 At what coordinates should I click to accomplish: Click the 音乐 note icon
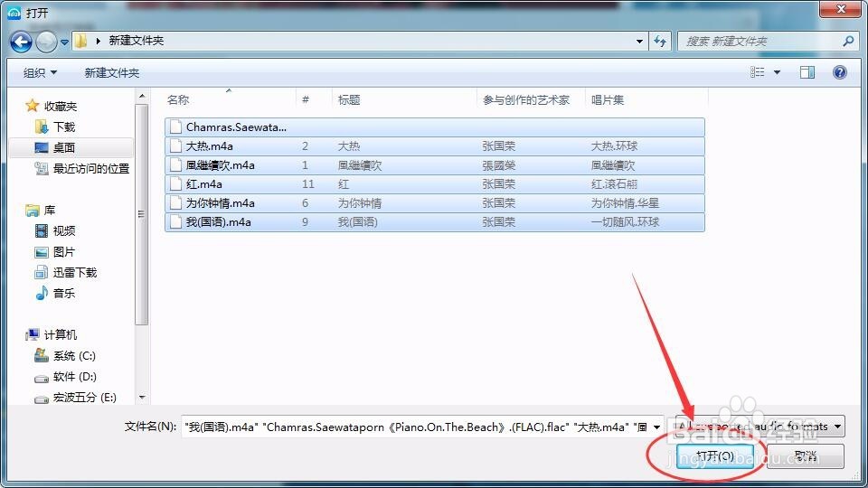pos(42,293)
